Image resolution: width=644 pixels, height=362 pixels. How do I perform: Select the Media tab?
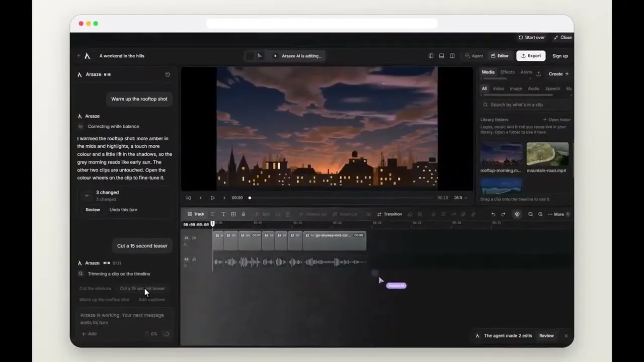tap(488, 72)
